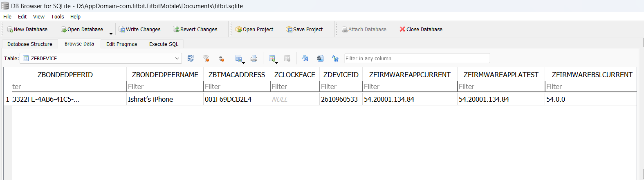Click the delete record icon

287,58
